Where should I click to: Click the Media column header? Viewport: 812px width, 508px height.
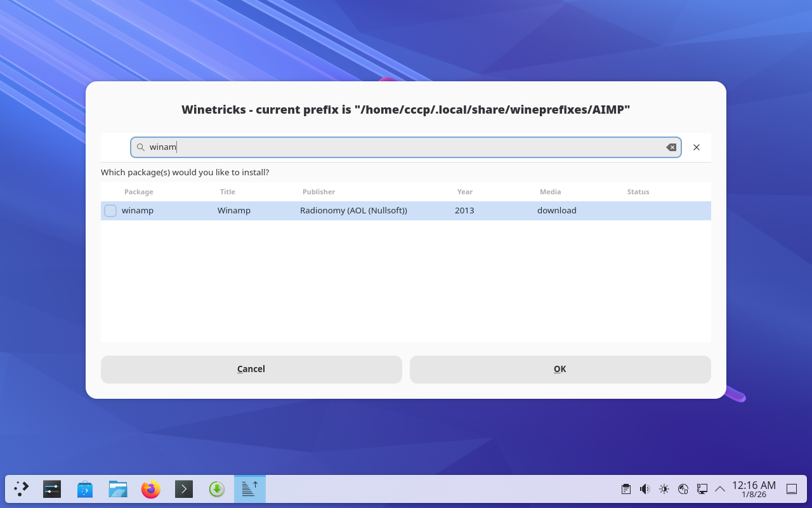pyautogui.click(x=550, y=192)
